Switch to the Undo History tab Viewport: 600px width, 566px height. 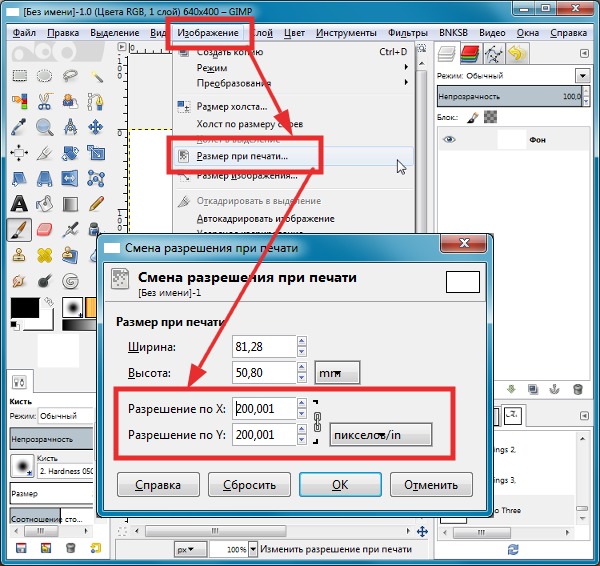tap(517, 53)
